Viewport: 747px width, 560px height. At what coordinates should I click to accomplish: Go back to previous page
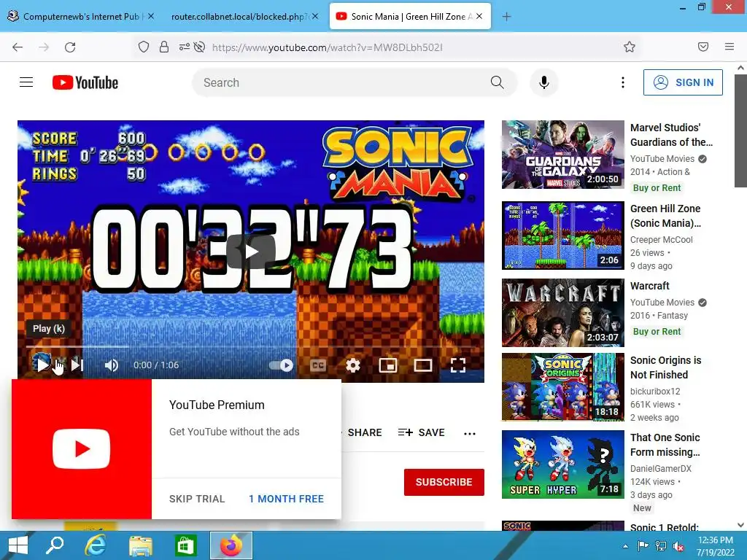click(18, 47)
